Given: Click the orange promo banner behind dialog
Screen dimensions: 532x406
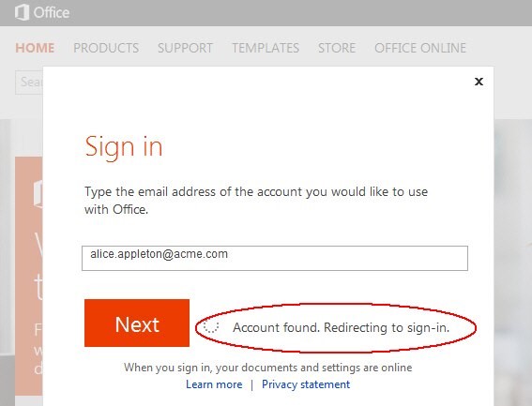Looking at the screenshot, I should (29, 276).
